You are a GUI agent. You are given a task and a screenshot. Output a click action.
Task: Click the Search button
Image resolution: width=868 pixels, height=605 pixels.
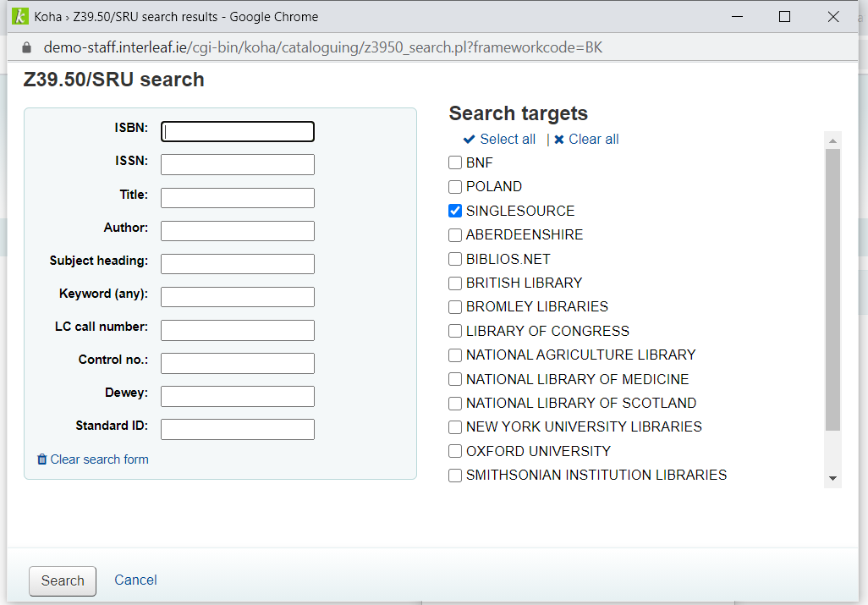(63, 580)
